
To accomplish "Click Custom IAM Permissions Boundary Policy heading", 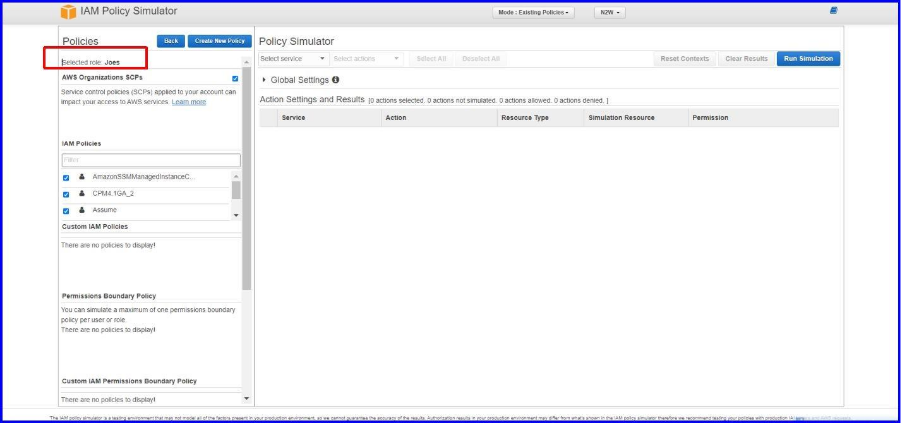I will 129,381.
